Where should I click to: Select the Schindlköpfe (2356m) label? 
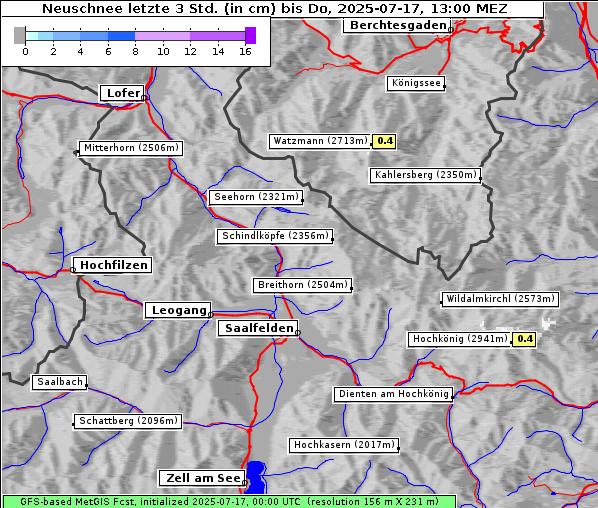tap(275, 236)
